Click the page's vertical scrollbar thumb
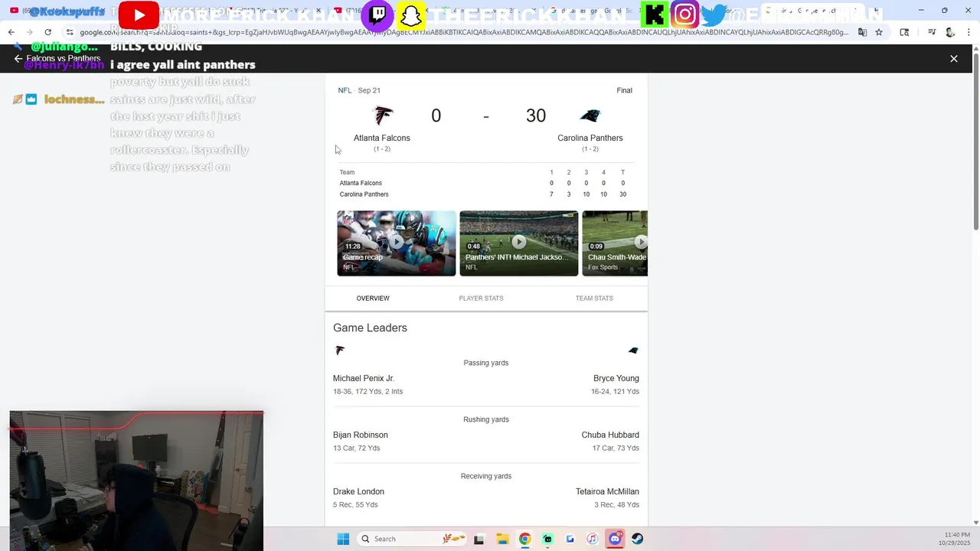Image resolution: width=980 pixels, height=551 pixels. point(975,142)
